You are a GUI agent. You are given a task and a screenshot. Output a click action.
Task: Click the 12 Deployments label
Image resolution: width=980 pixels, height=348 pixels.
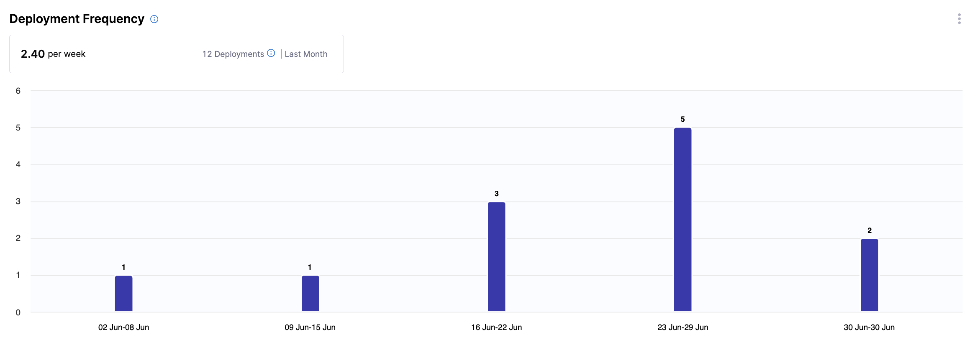pyautogui.click(x=233, y=54)
